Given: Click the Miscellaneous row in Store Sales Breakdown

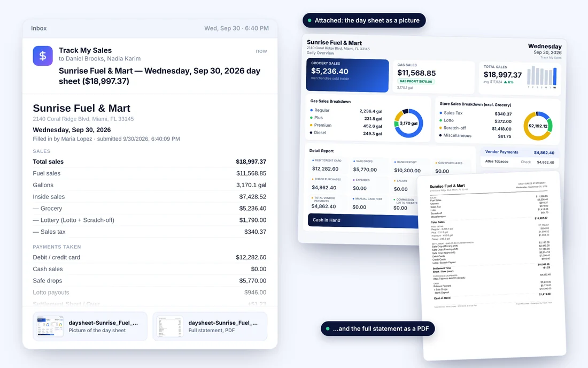Looking at the screenshot, I should tap(476, 136).
